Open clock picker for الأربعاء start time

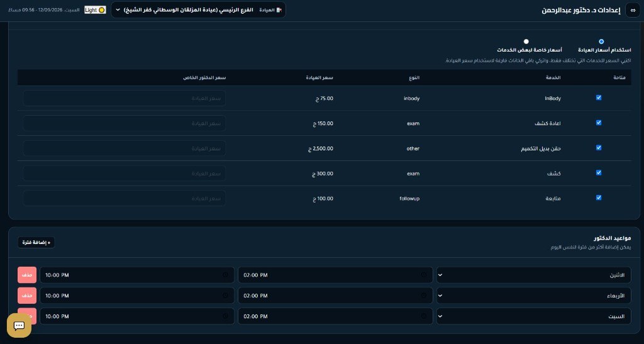click(423, 296)
